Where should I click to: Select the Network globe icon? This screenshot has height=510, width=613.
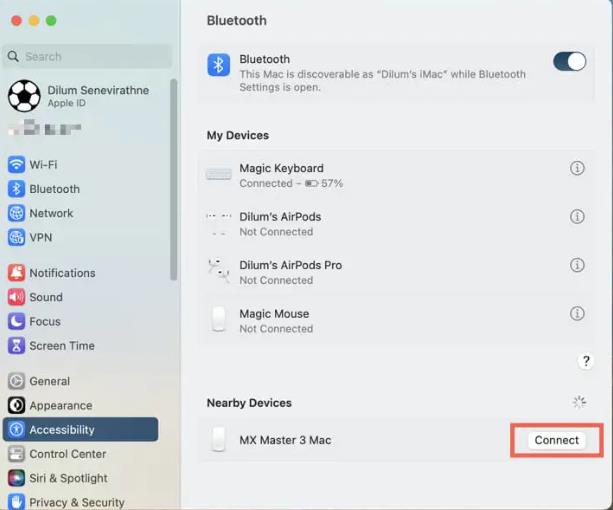click(x=16, y=213)
